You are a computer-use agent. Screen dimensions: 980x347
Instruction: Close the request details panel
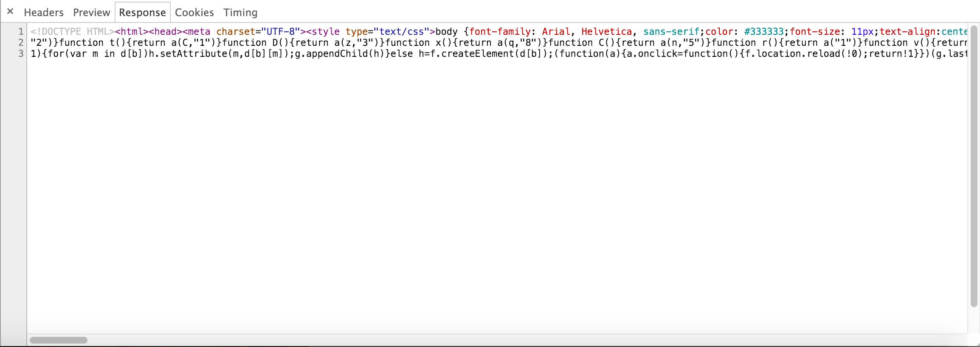(10, 11)
